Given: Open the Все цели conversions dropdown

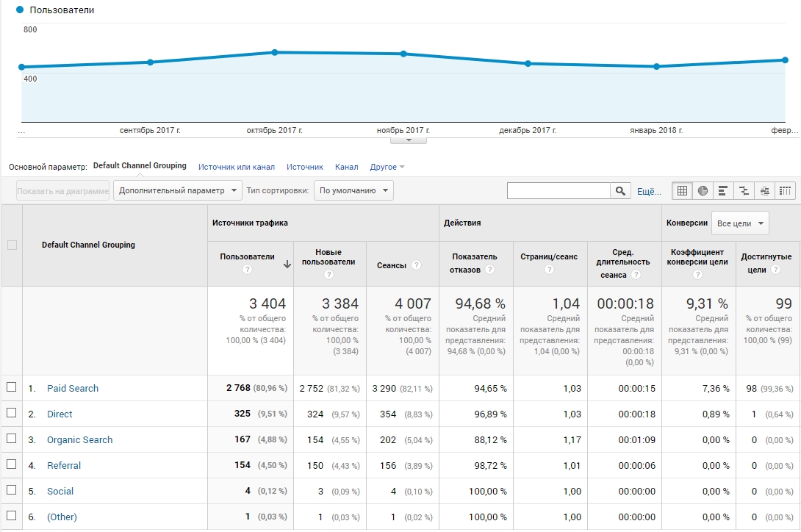Looking at the screenshot, I should [x=740, y=223].
